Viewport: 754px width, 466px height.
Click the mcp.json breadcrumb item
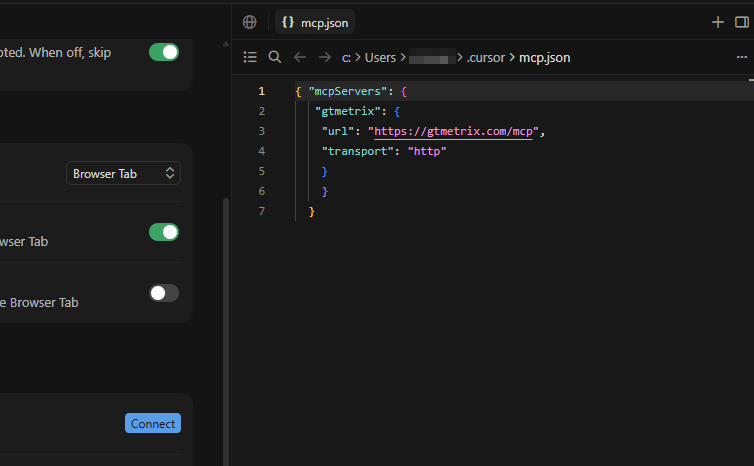[x=544, y=58]
